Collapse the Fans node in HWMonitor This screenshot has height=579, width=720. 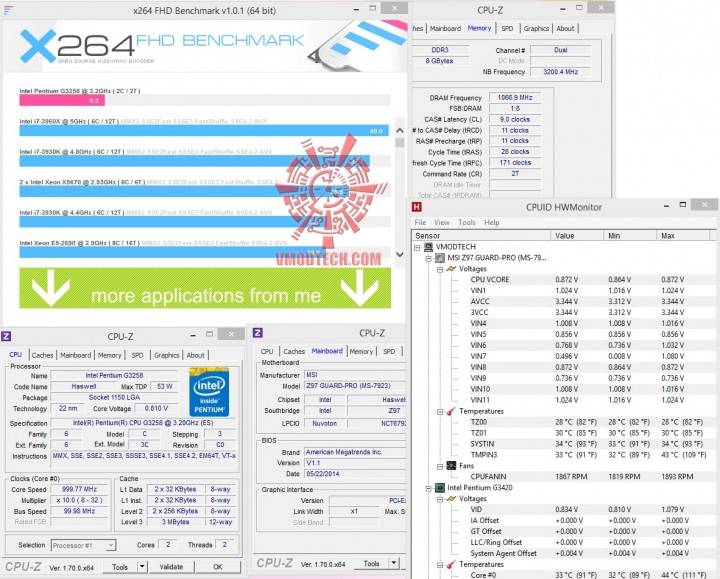coord(440,467)
